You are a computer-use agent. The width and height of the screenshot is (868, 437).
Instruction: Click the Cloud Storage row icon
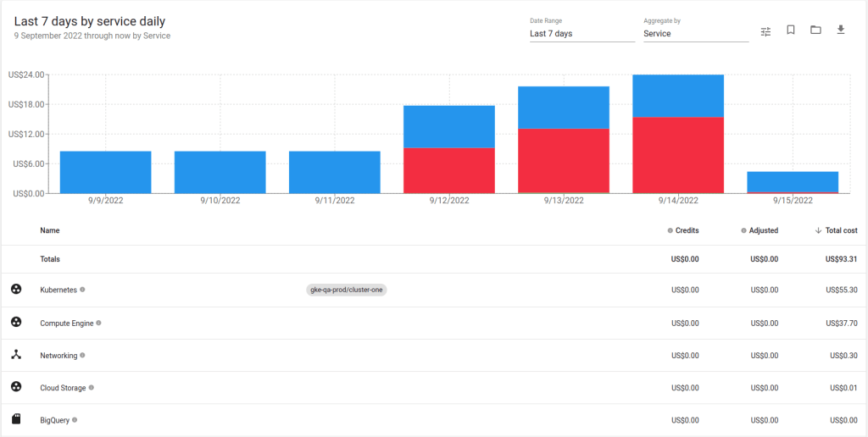click(x=17, y=387)
